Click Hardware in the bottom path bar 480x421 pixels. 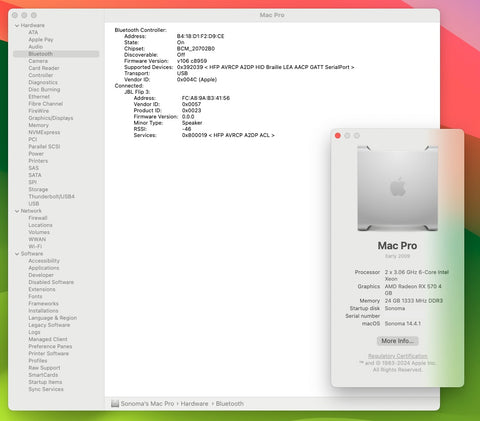[194, 404]
